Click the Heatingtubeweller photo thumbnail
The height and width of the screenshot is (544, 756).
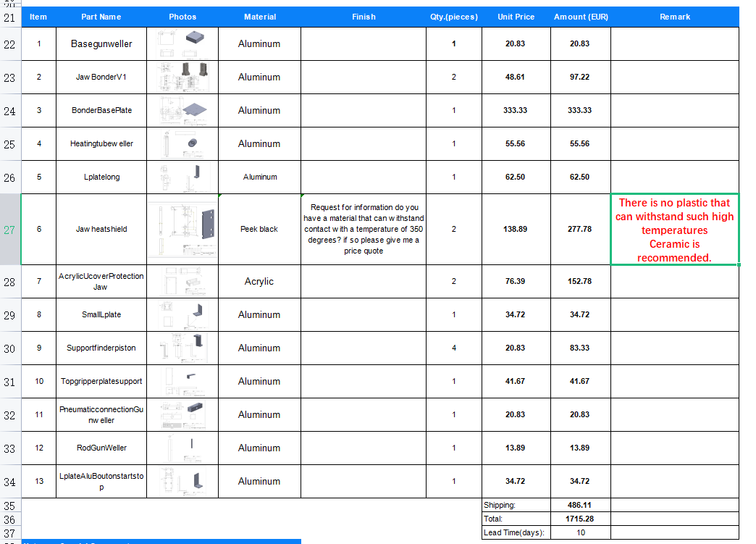(182, 143)
